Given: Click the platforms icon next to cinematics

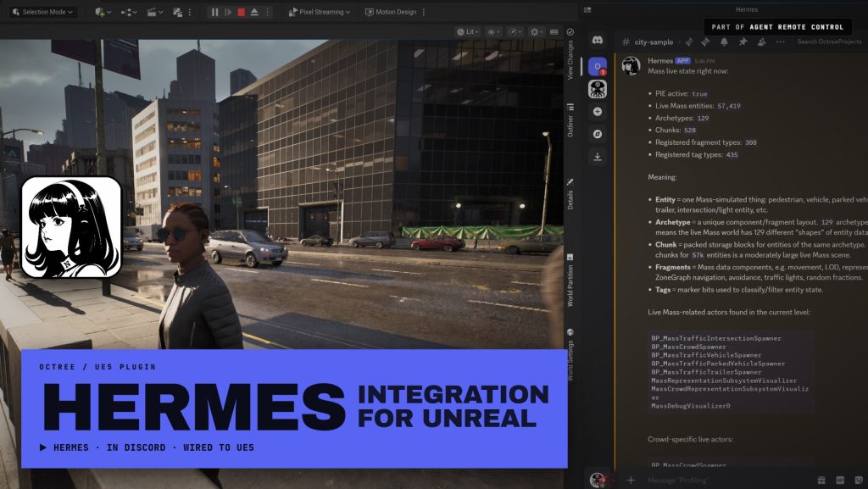Looking at the screenshot, I should coord(177,12).
